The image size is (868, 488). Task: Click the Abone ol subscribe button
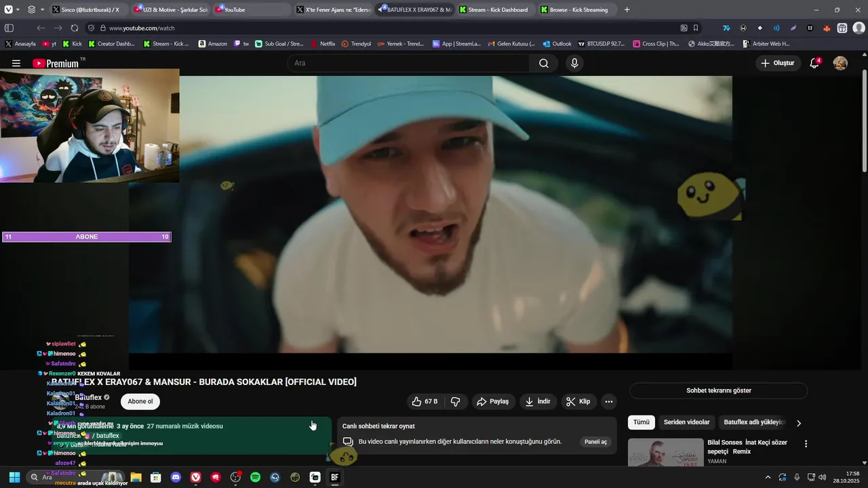click(x=140, y=401)
